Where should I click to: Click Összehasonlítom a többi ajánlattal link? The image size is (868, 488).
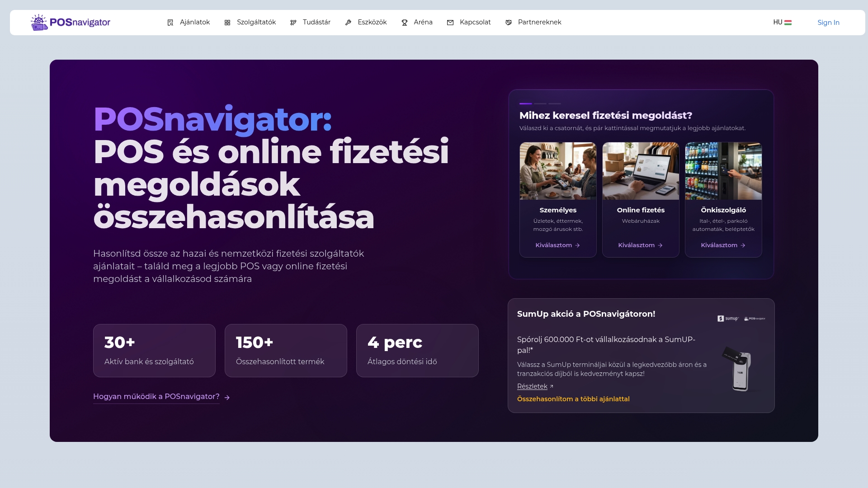[573, 399]
